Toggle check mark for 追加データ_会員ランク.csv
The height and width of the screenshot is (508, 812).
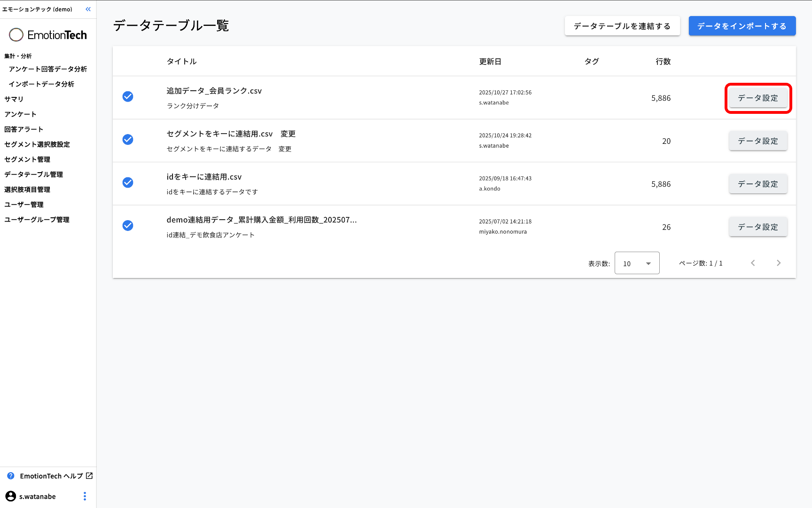click(x=128, y=97)
